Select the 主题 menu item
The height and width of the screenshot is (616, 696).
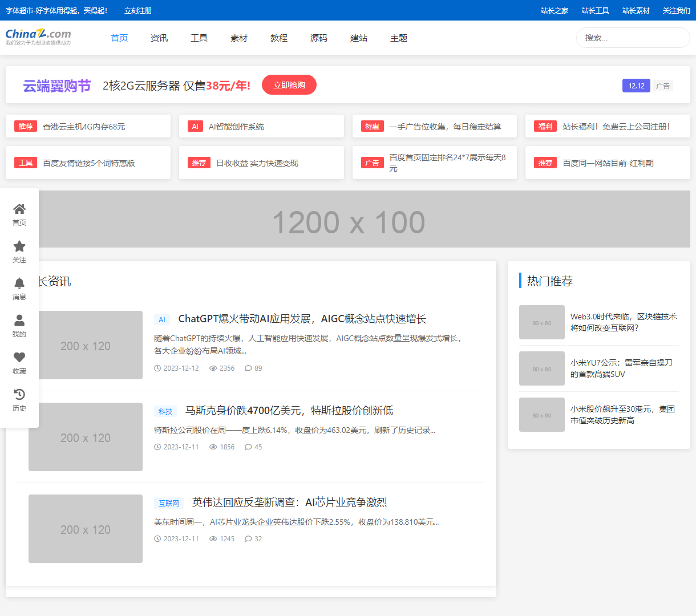pos(398,38)
